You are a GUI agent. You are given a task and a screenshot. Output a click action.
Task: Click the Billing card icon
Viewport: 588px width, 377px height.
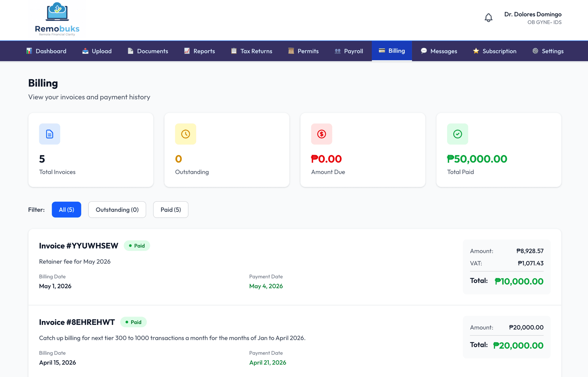point(382,51)
